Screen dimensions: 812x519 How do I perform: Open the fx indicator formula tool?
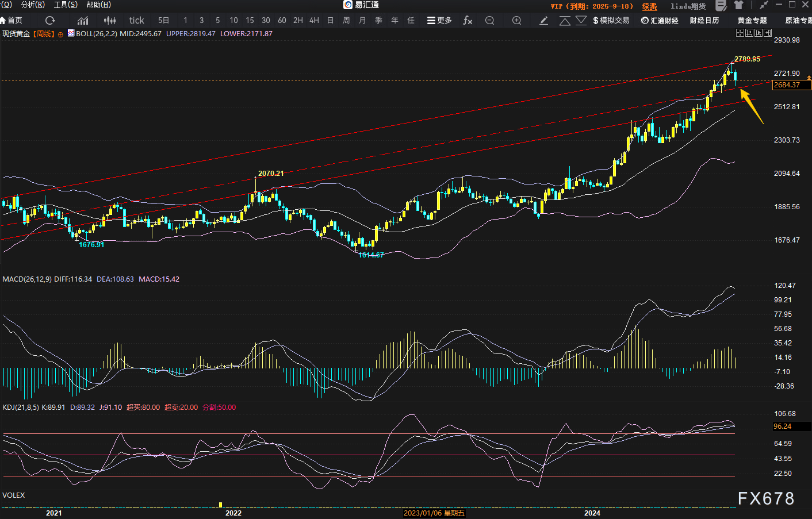click(468, 21)
